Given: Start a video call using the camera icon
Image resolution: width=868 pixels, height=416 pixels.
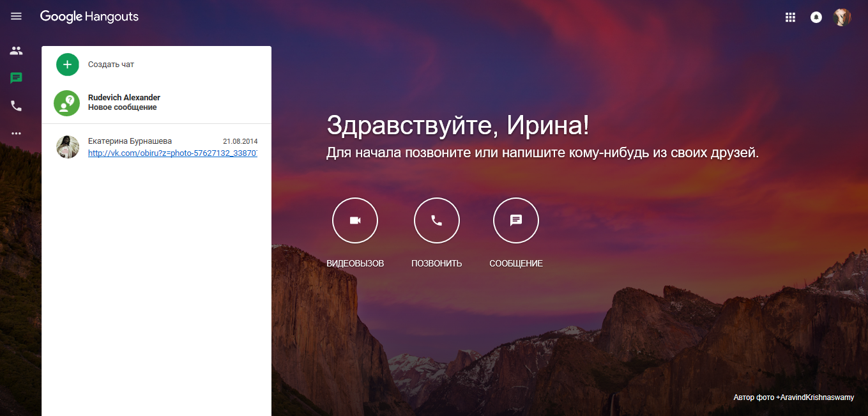Looking at the screenshot, I should point(354,220).
